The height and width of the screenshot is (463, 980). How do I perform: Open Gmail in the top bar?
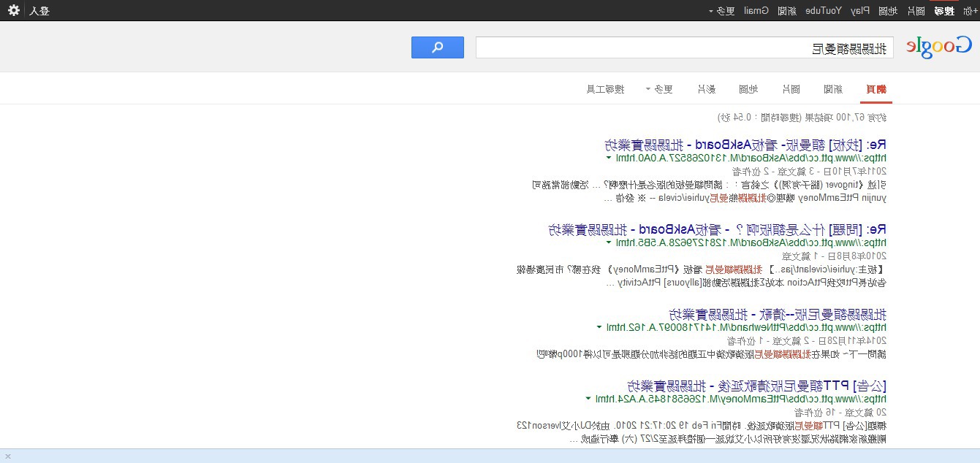tap(756, 10)
